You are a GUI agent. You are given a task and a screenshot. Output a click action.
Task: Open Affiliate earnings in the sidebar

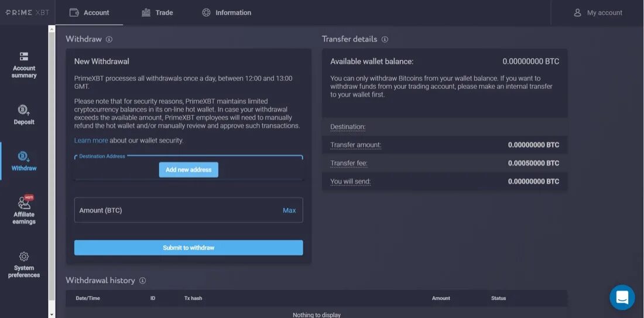(24, 210)
